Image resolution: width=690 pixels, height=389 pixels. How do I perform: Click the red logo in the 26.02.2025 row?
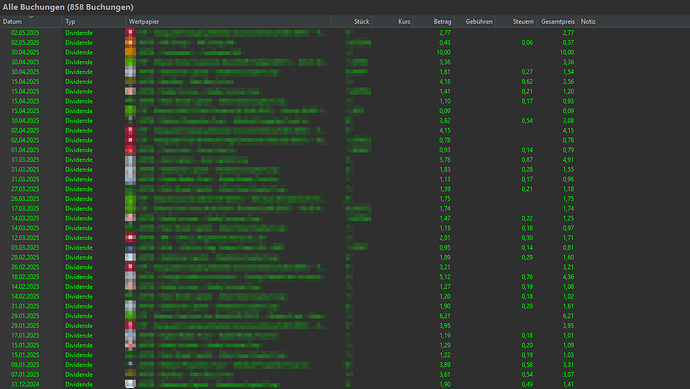(x=130, y=267)
